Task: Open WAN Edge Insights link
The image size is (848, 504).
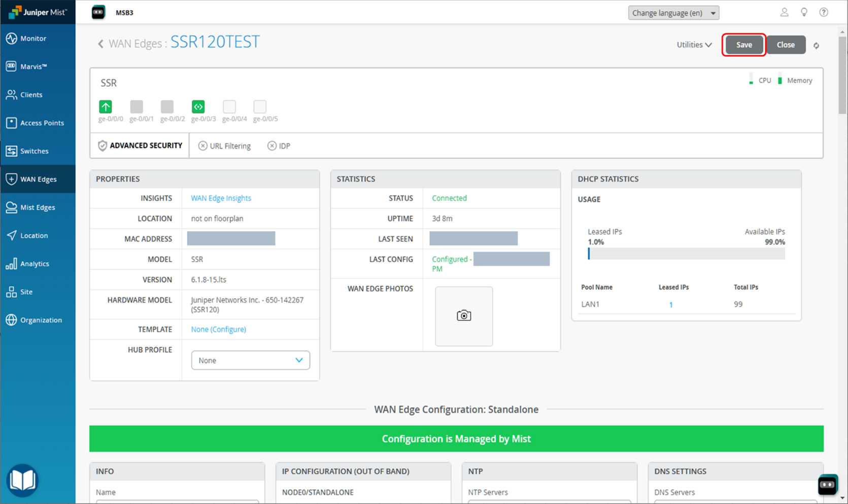Action: click(221, 198)
